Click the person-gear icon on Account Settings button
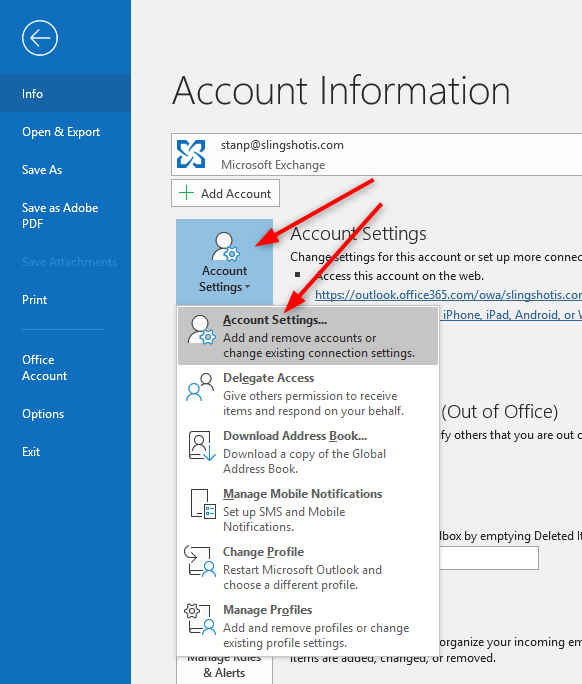 (226, 246)
